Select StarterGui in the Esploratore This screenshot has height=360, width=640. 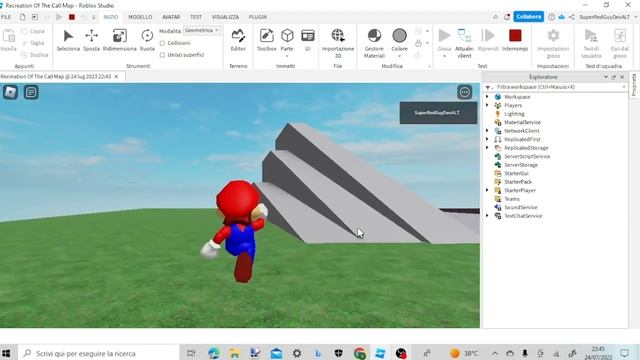click(x=516, y=173)
